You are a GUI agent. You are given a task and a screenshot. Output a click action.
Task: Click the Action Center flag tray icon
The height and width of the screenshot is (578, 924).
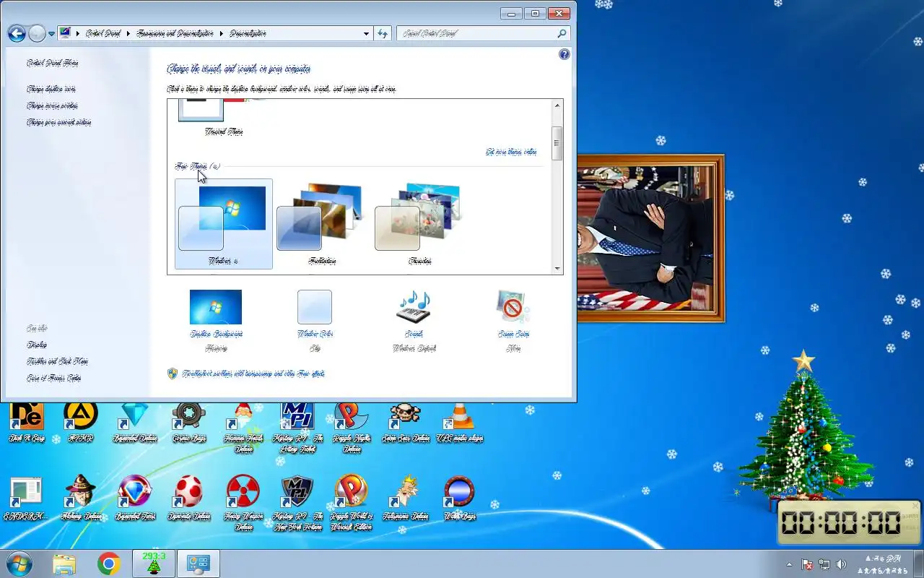coord(807,564)
